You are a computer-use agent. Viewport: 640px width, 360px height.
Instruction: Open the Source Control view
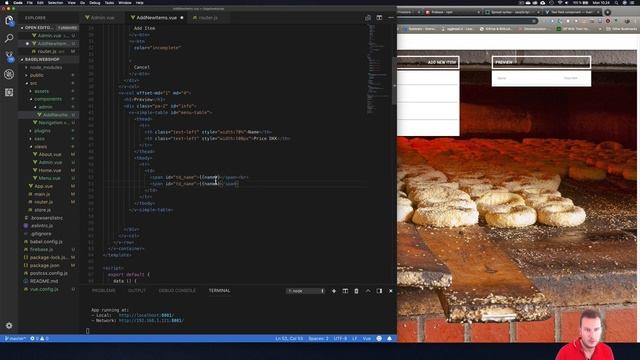coord(9,56)
